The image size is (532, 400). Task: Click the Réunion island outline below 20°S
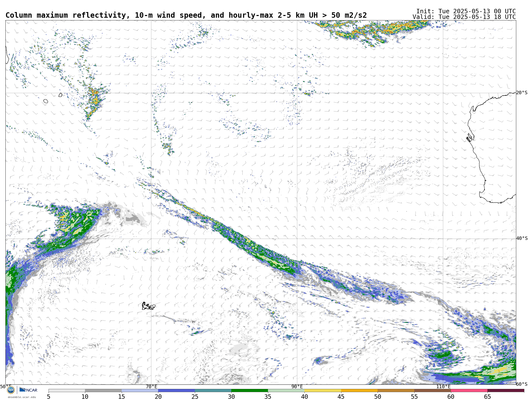(46, 101)
